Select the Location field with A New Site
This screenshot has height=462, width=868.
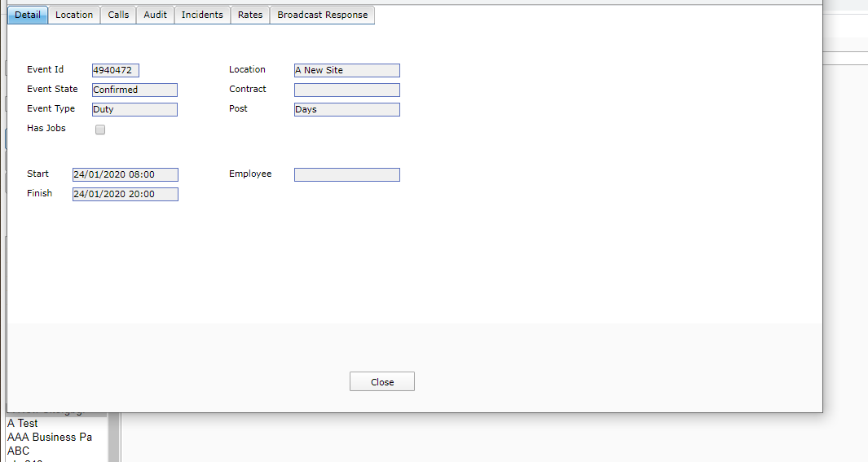pos(346,70)
